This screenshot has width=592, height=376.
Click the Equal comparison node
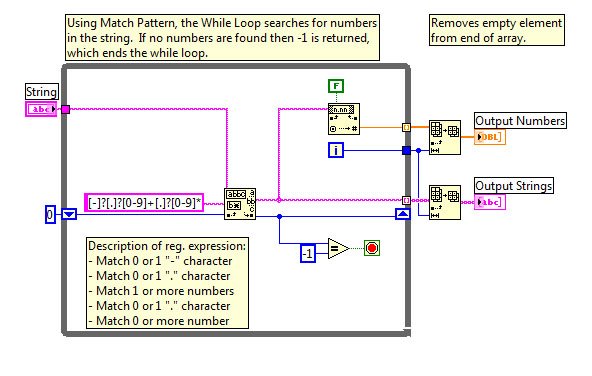(339, 248)
